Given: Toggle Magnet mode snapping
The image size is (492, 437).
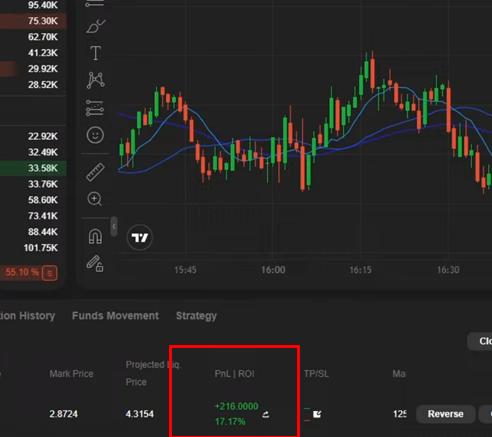Looking at the screenshot, I should coord(95,237).
